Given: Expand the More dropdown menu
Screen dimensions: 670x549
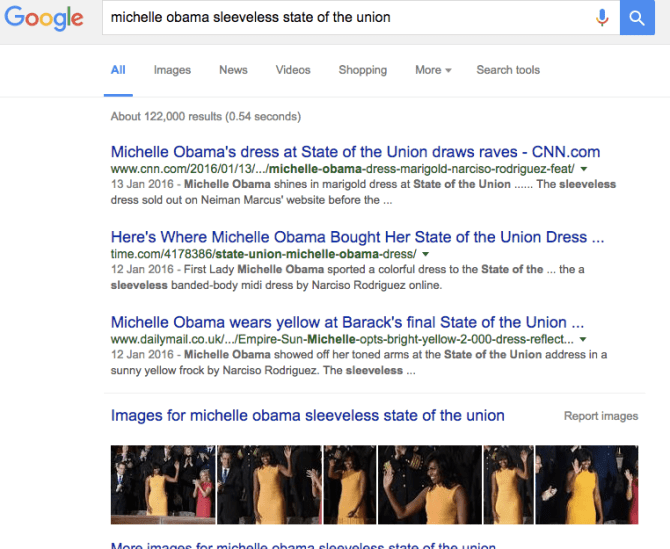Looking at the screenshot, I should click(433, 70).
